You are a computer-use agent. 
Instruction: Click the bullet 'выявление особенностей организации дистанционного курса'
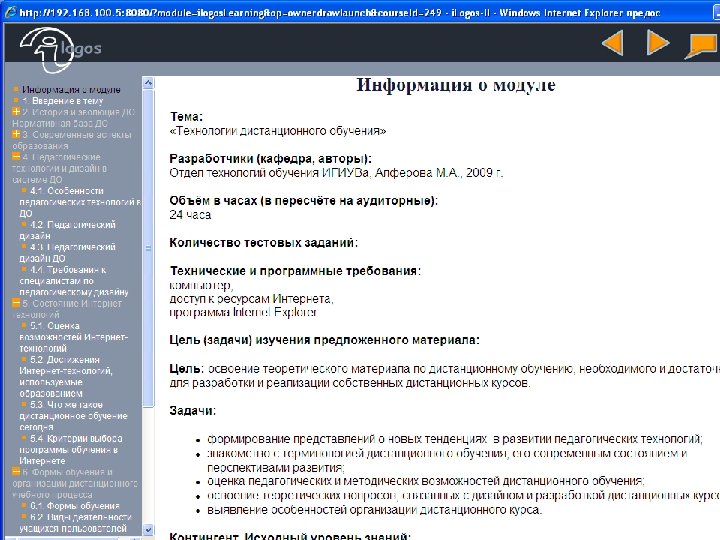(375, 510)
